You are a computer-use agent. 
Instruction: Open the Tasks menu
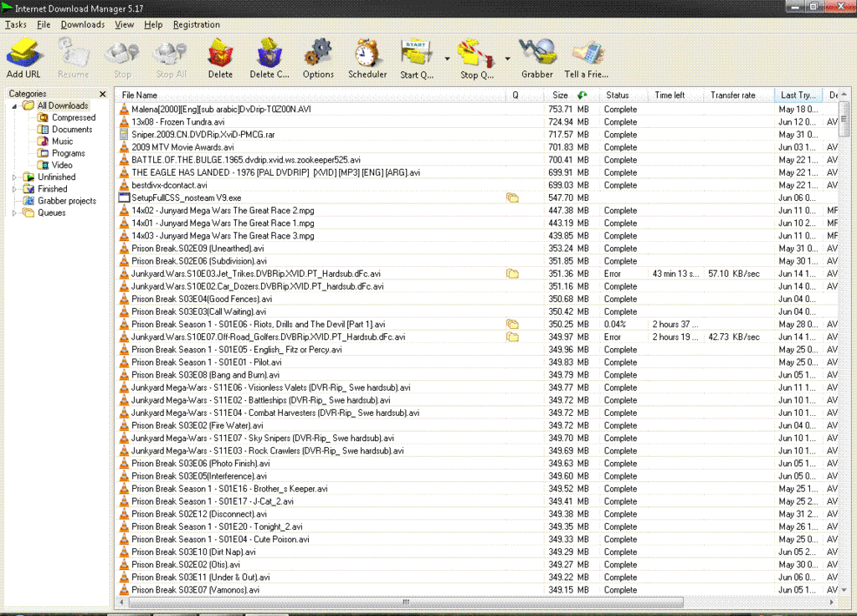point(16,24)
